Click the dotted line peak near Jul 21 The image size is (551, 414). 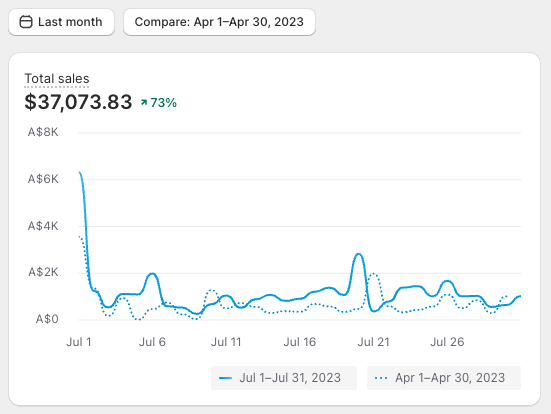point(374,273)
